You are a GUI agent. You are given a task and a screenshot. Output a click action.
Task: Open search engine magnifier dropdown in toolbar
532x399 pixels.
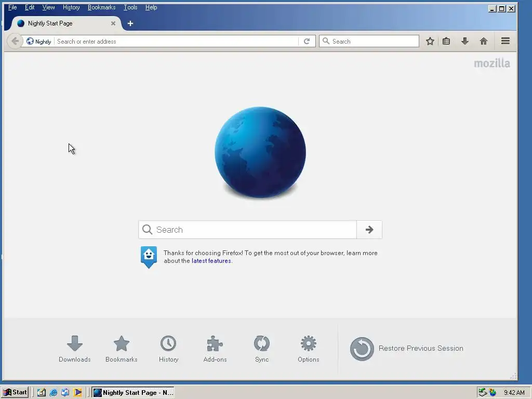(326, 41)
